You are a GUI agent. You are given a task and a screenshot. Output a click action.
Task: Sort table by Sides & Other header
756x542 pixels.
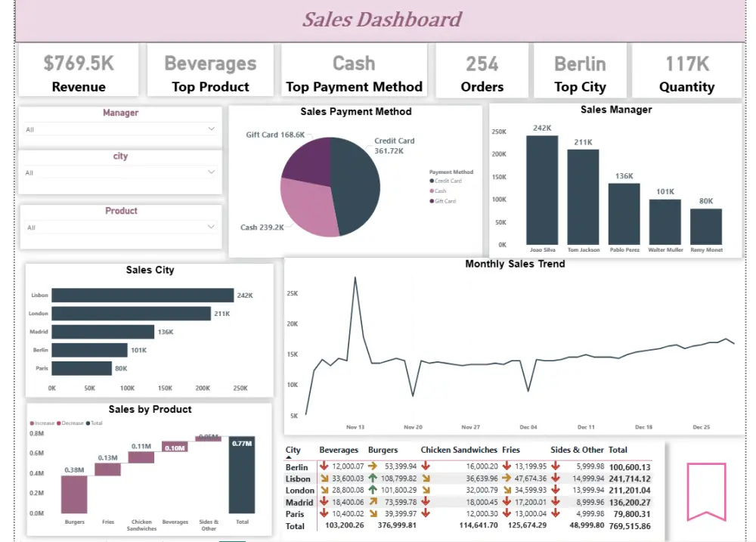click(x=577, y=450)
